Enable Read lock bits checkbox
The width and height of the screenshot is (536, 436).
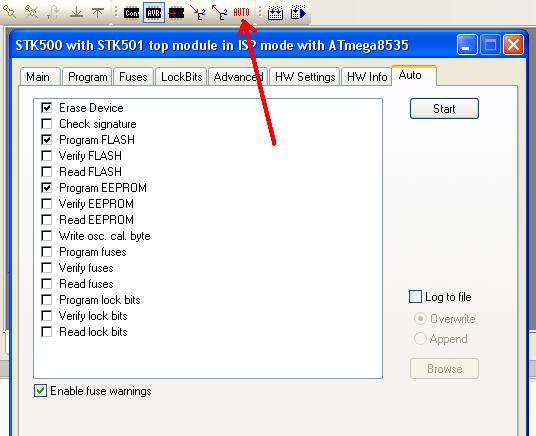tap(46, 332)
